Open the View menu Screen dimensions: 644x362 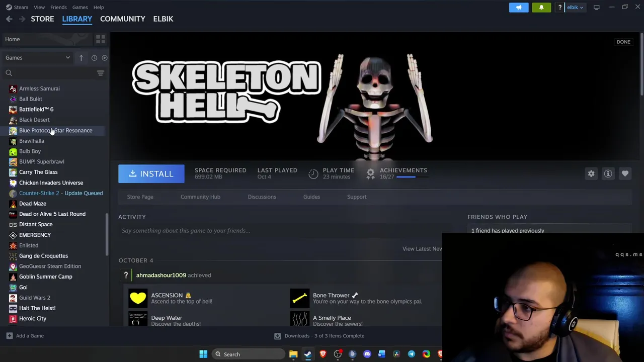39,7
